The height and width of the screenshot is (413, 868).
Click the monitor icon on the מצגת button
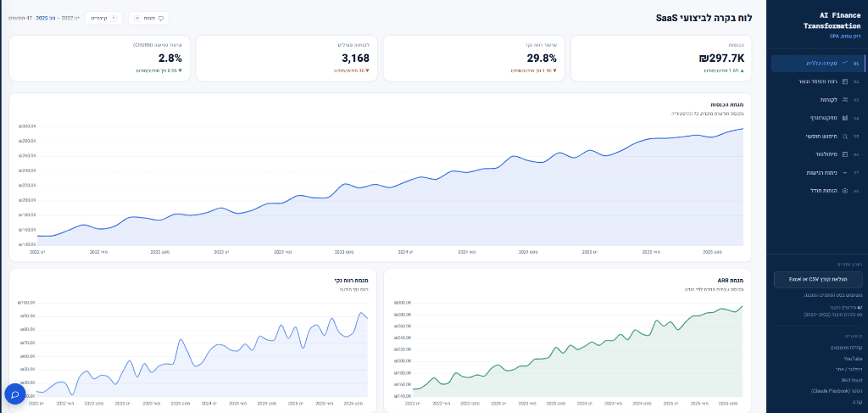(x=161, y=19)
